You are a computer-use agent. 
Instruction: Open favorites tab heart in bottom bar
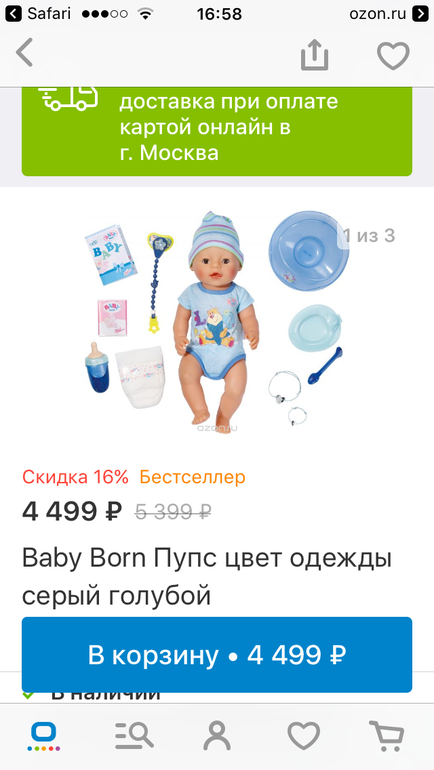[304, 736]
